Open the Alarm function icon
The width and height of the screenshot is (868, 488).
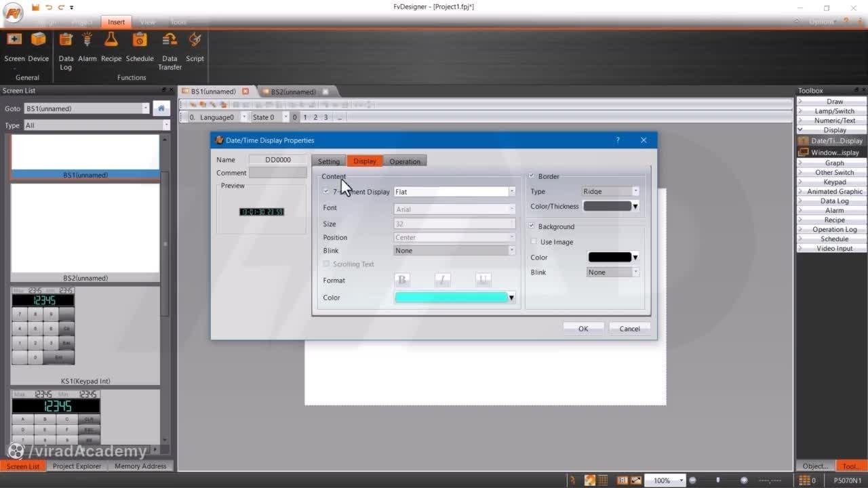click(87, 41)
